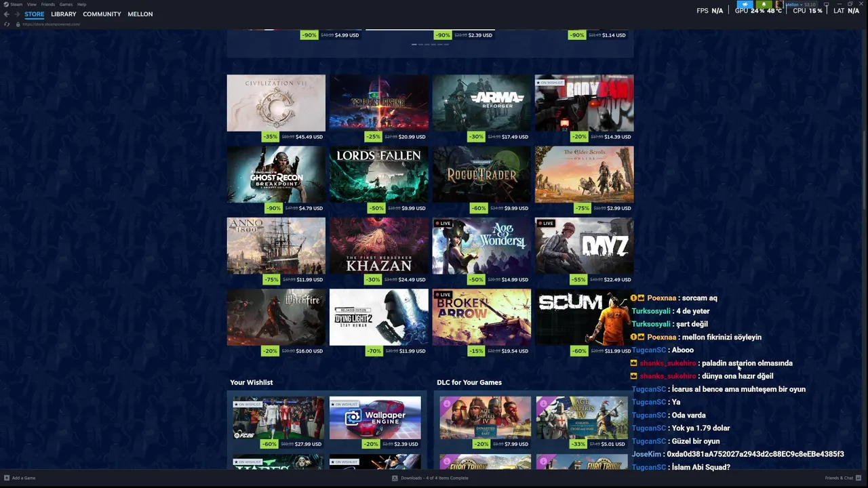Open SCUM game tile
This screenshot has height=488, width=868.
584,317
